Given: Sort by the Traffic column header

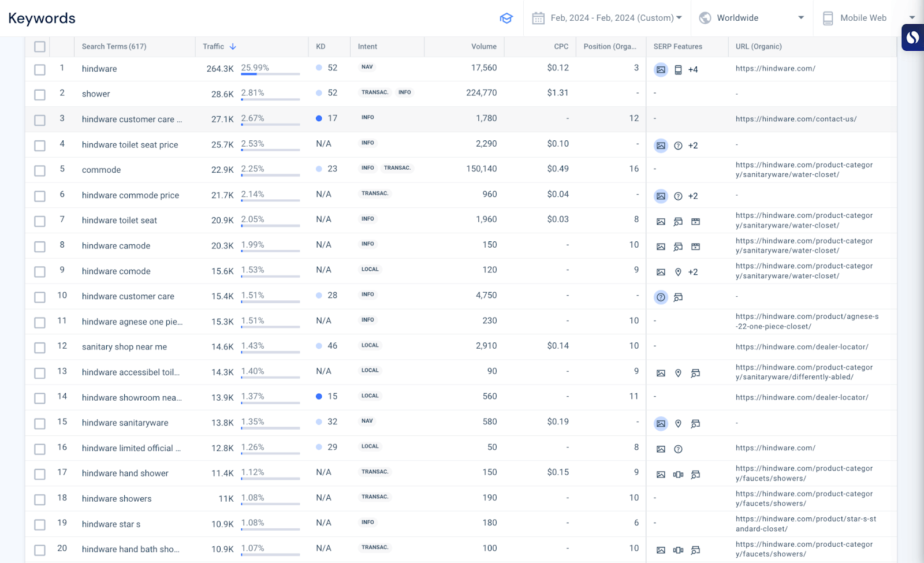Looking at the screenshot, I should (219, 47).
